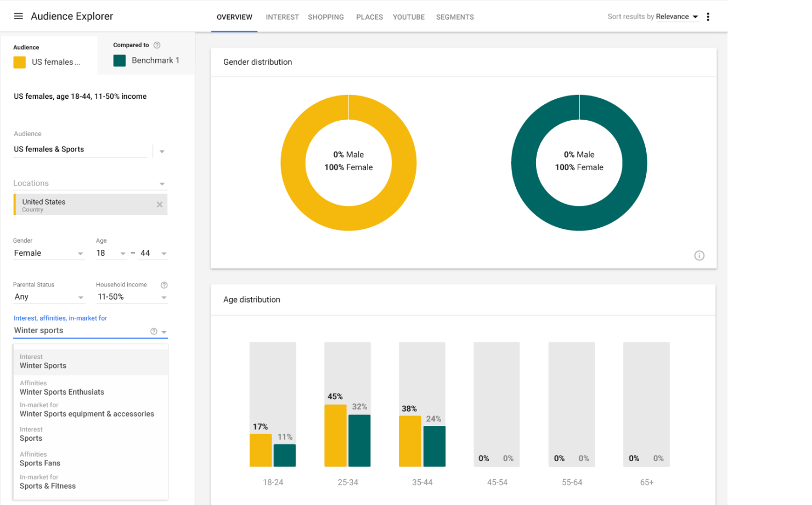Choose the Sports & Fitness in-market option
812x505 pixels.
coord(48,486)
